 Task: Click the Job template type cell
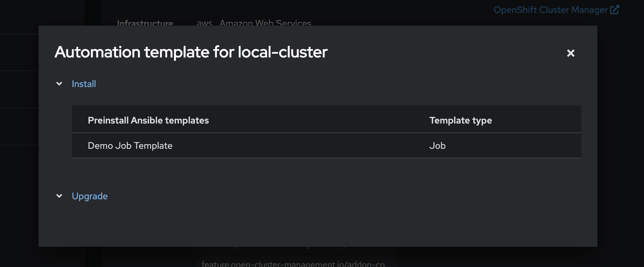click(x=437, y=146)
